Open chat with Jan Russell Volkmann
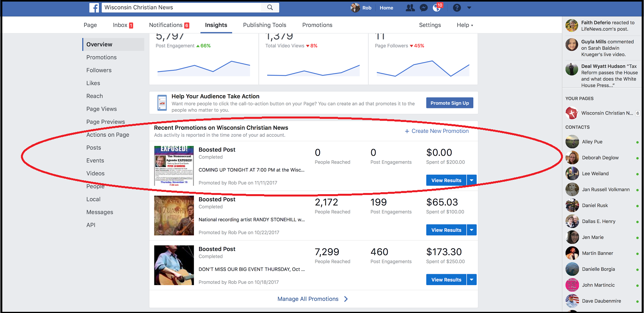The height and width of the screenshot is (313, 644). (602, 190)
